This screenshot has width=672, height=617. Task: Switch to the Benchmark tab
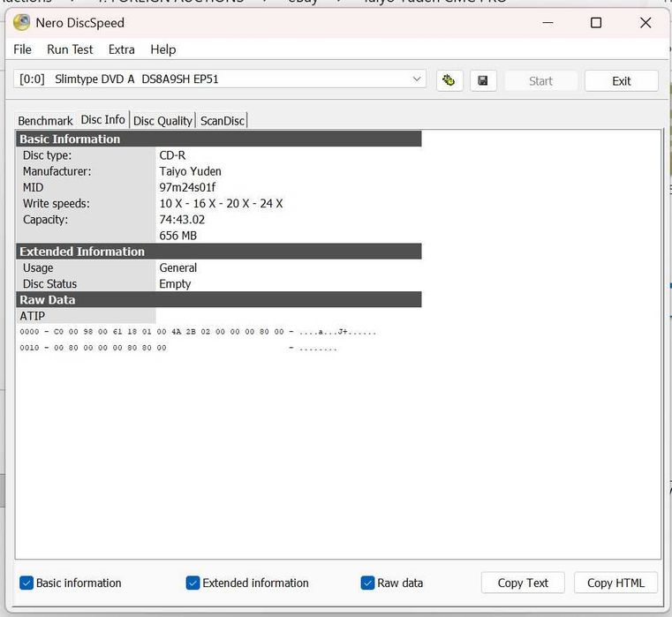(45, 121)
